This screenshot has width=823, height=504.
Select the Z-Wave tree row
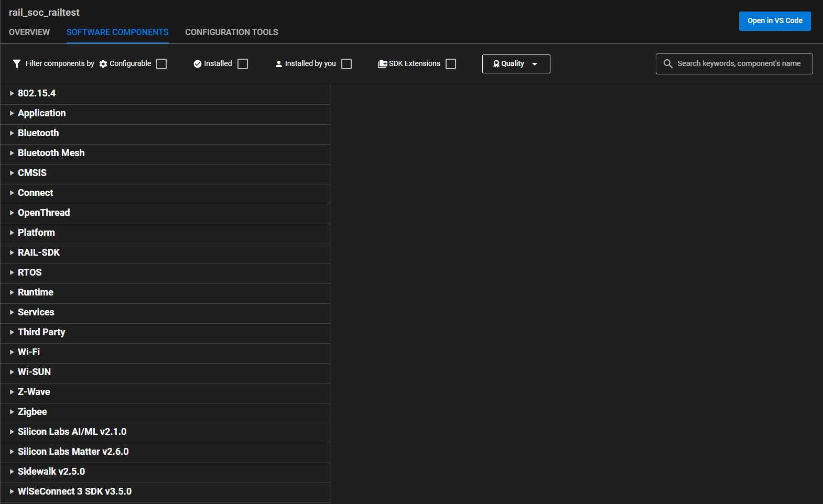[165, 392]
